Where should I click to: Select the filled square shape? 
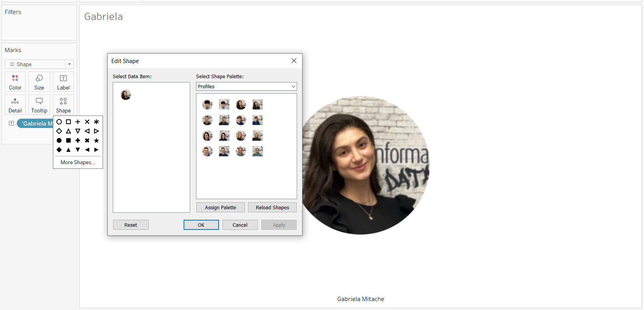68,140
